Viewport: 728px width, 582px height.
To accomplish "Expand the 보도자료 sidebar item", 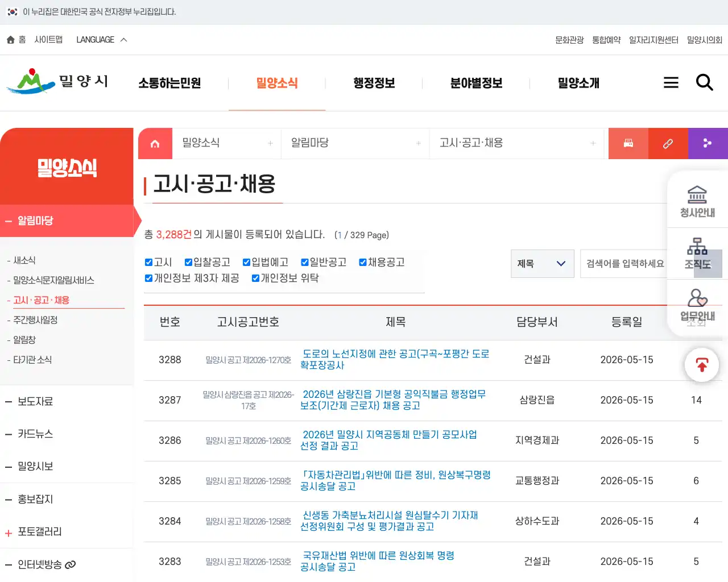I will pos(67,401).
